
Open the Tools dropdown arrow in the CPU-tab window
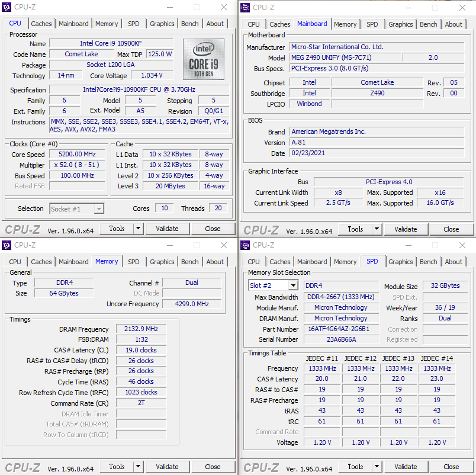click(138, 229)
